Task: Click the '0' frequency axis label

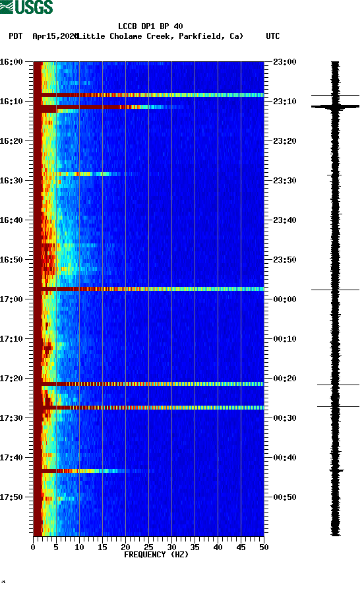Action: 33,547
